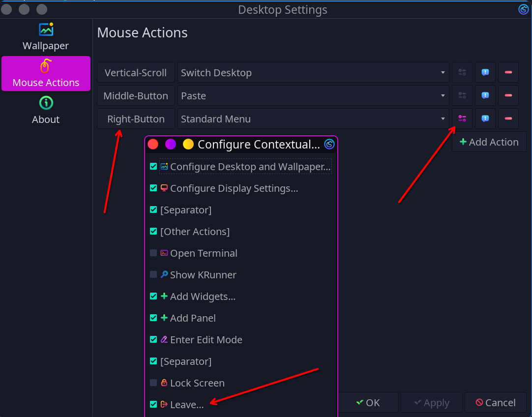The width and height of the screenshot is (532, 417).
Task: Enable Show KRunner checkbox
Action: [x=153, y=274]
